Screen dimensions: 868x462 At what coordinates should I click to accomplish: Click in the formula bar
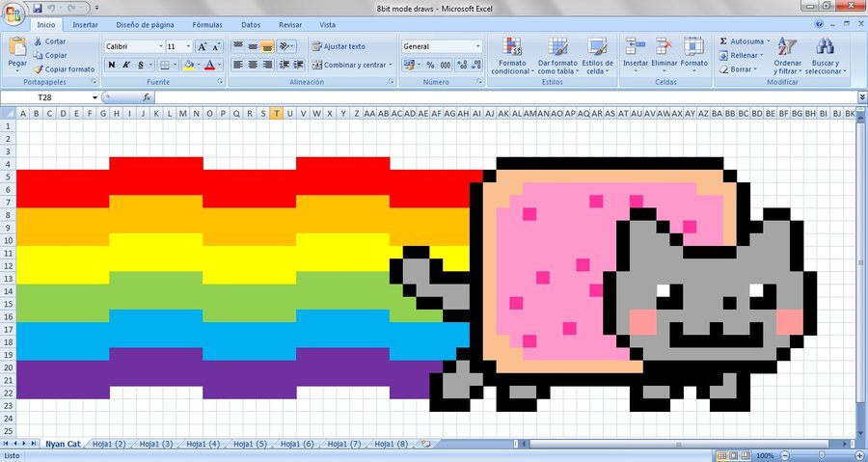tap(506, 97)
